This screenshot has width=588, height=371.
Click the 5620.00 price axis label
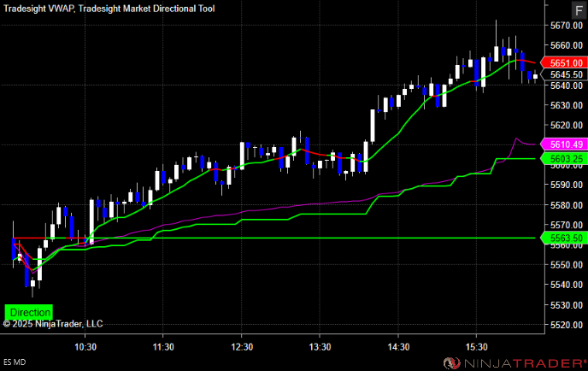567,126
